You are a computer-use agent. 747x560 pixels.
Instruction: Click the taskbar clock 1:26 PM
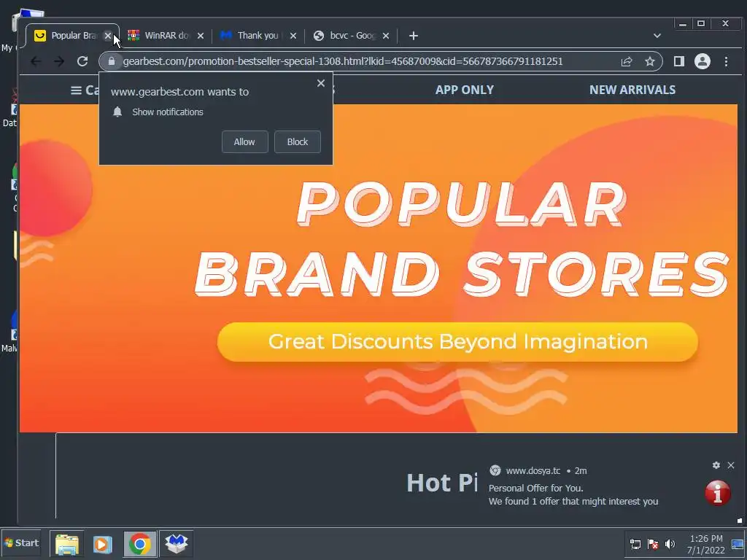[706, 544]
